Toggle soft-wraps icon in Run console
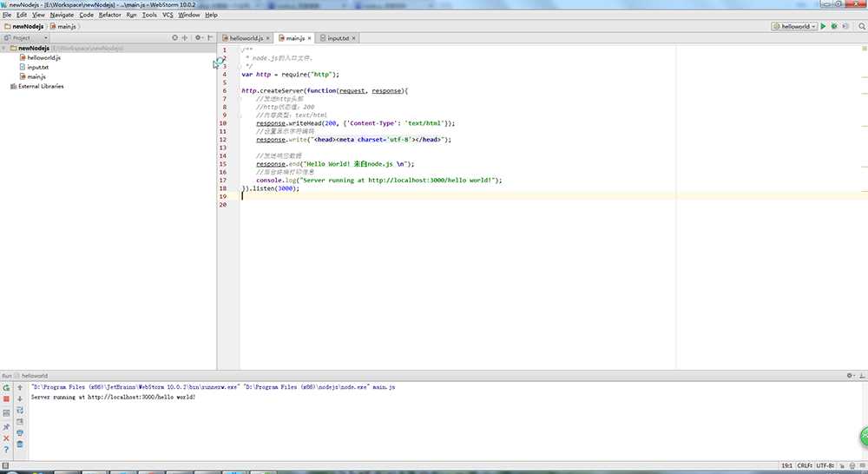 tap(20, 411)
